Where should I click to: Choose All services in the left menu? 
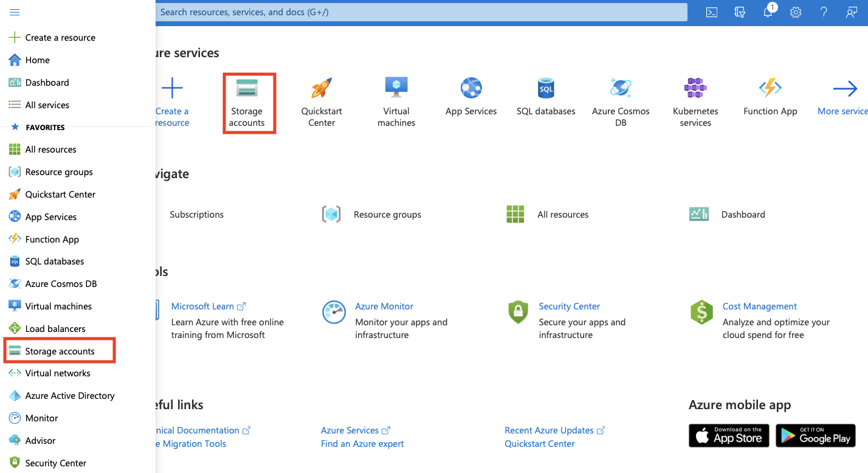(47, 105)
